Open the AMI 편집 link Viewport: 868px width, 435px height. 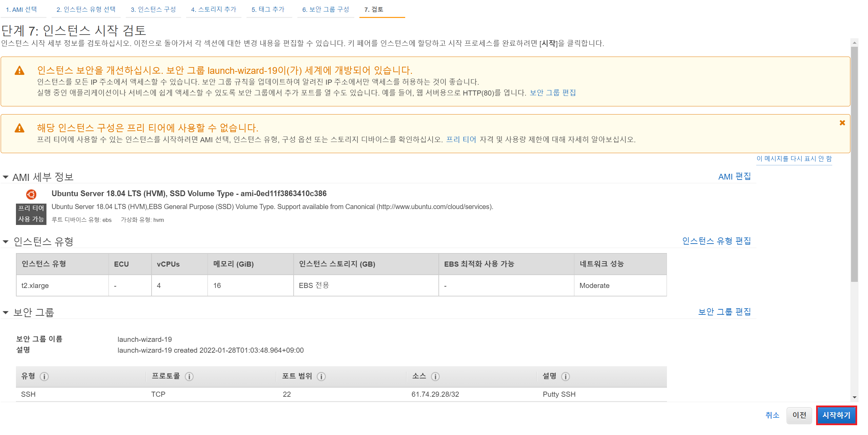point(734,177)
